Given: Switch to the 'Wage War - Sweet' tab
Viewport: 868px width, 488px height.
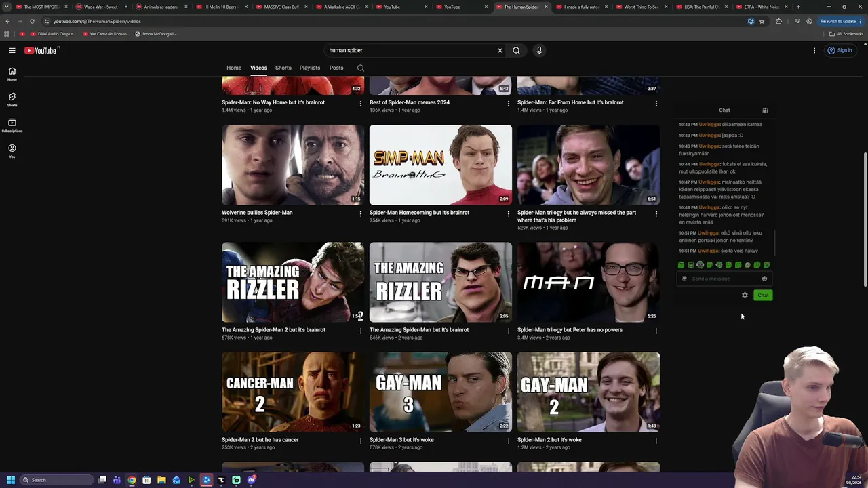Looking at the screenshot, I should [x=100, y=7].
